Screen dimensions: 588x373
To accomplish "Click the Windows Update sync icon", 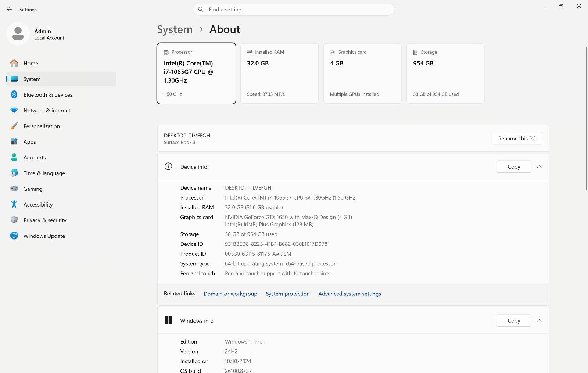I will tap(14, 236).
